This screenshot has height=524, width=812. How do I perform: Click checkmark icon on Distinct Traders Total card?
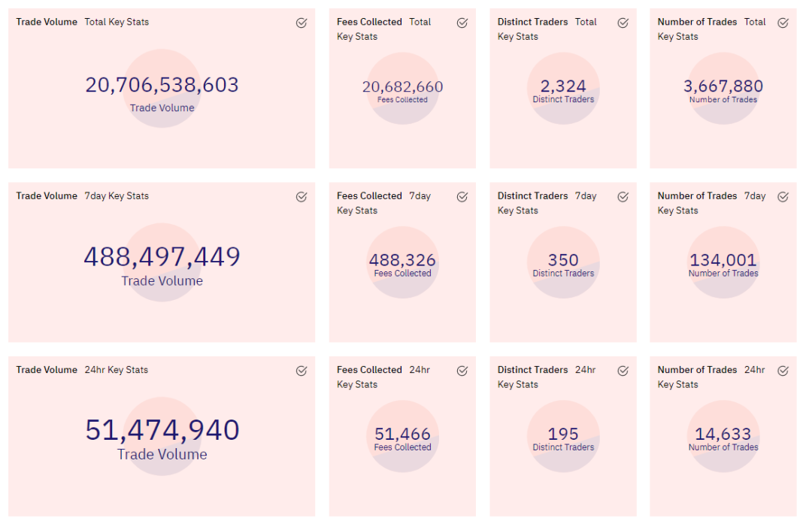click(623, 23)
